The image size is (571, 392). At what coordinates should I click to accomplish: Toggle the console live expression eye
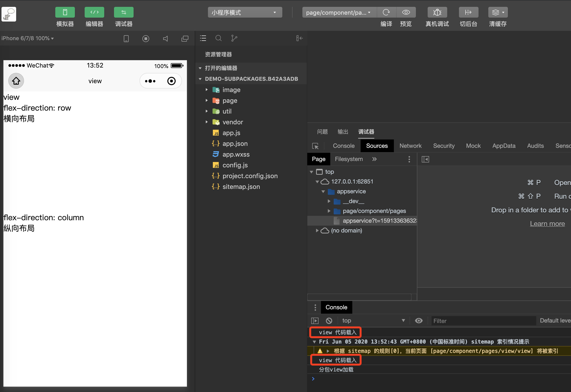[x=419, y=321]
